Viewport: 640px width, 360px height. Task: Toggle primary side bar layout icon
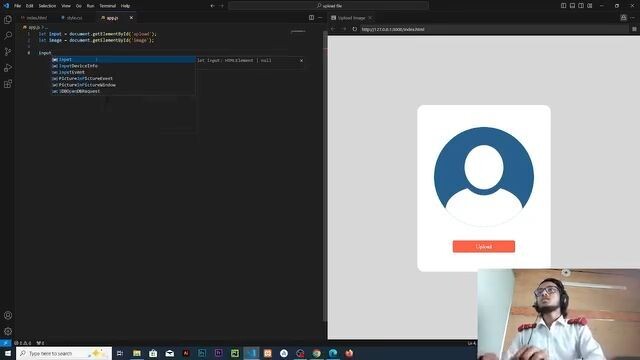pos(563,6)
